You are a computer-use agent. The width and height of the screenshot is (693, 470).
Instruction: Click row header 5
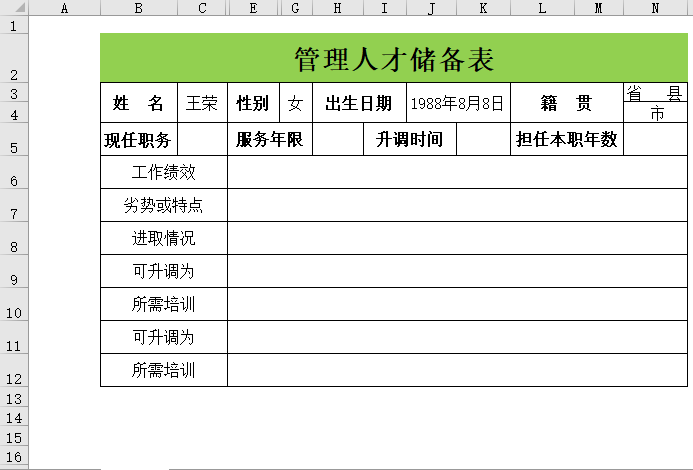14,148
